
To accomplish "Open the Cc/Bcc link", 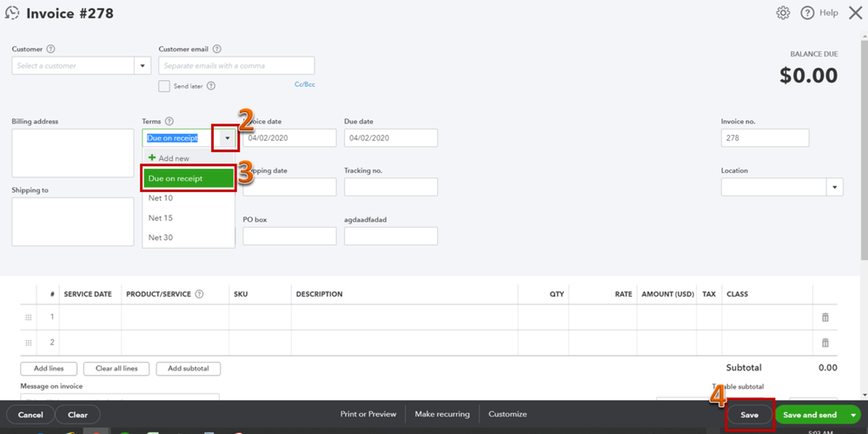I will [304, 85].
